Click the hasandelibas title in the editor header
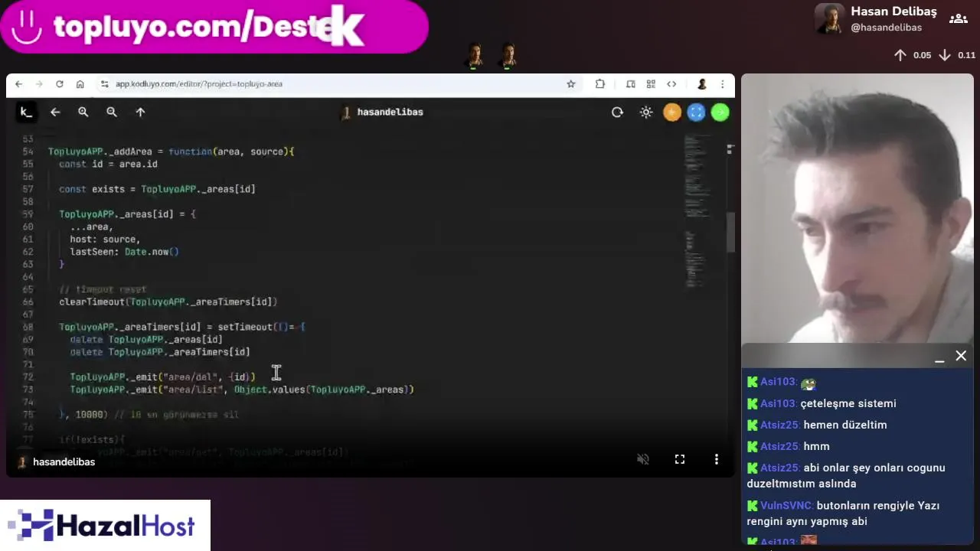 click(x=390, y=112)
